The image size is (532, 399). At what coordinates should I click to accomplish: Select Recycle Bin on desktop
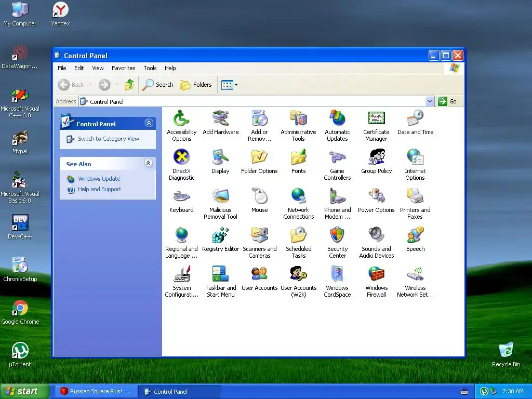click(x=506, y=354)
